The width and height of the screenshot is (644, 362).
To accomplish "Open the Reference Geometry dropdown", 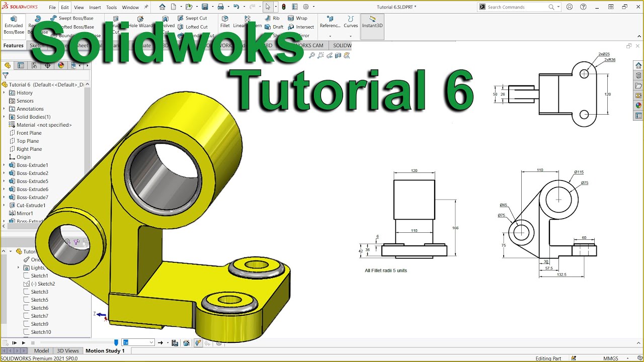I will click(x=330, y=36).
